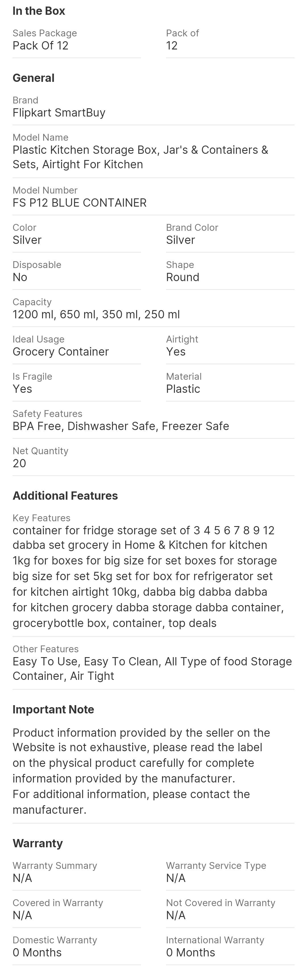
Task: Click the "Other Features" label
Action: (45, 649)
